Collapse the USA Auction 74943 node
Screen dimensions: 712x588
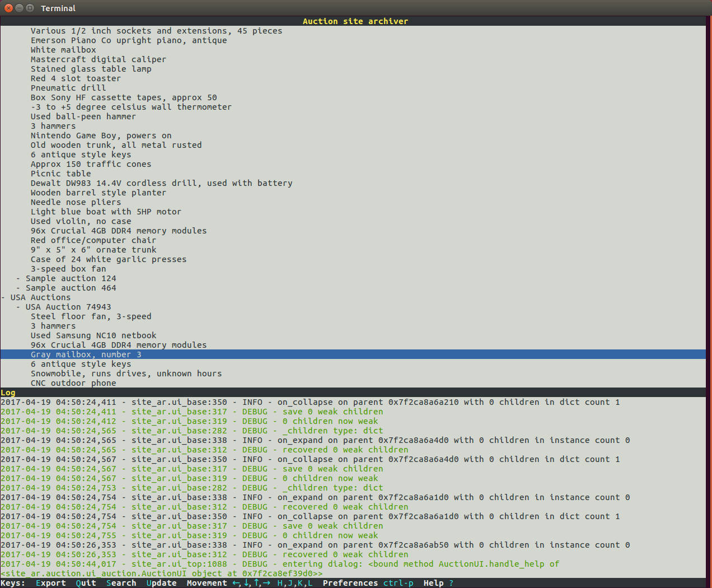click(x=18, y=307)
